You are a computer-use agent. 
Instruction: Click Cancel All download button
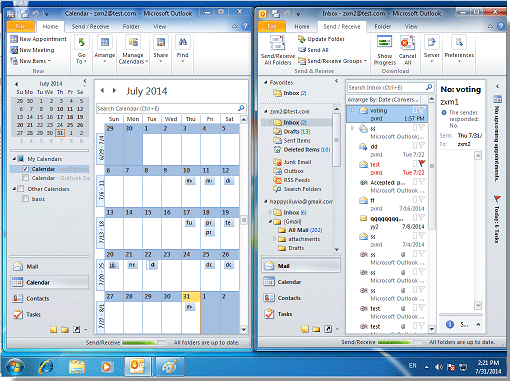[x=407, y=51]
